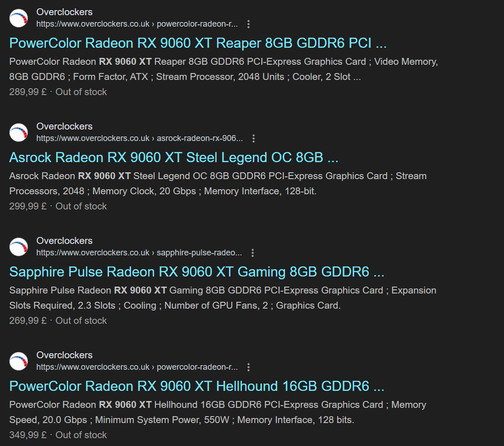Click Overclockers favicon above PowerColor Hellhound result
The width and height of the screenshot is (504, 446).
pyautogui.click(x=19, y=361)
